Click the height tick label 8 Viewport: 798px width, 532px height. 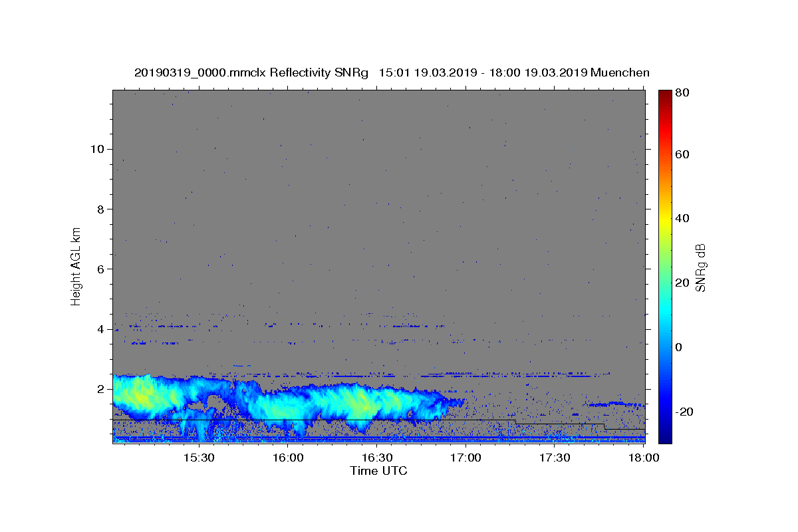(102, 209)
